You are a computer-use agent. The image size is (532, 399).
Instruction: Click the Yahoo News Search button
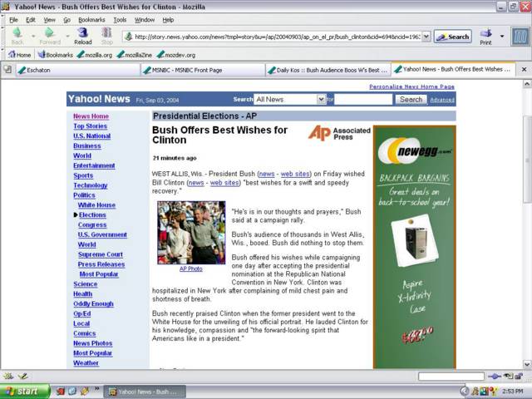click(x=411, y=100)
